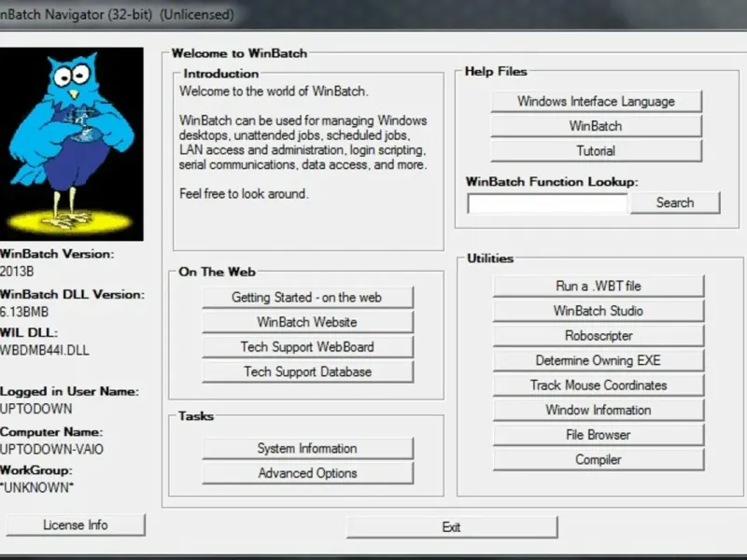Click the WIL DLL value WBDMB44I.DLL
The image size is (747, 560).
[x=44, y=351]
